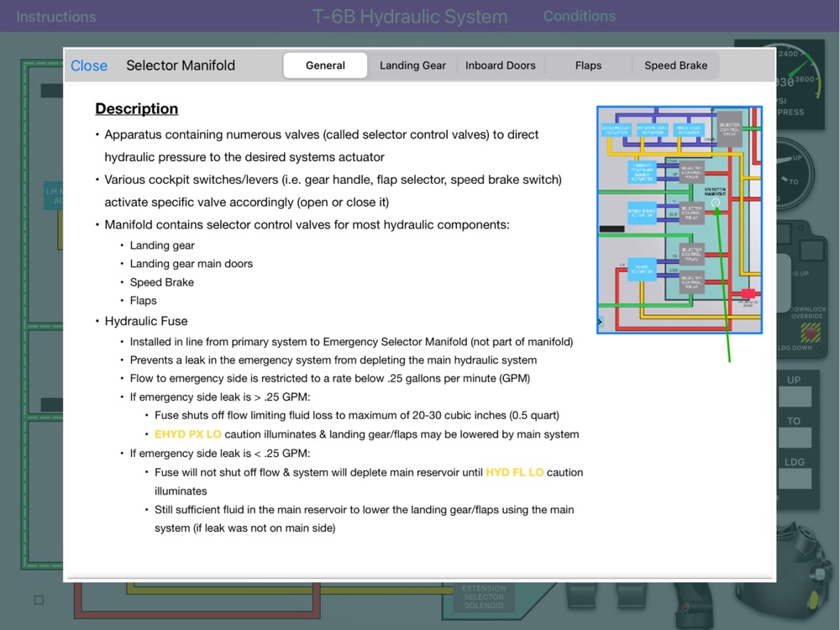Click the Extension Selector Solenoid block
This screenshot has width=840, height=630.
[x=484, y=597]
